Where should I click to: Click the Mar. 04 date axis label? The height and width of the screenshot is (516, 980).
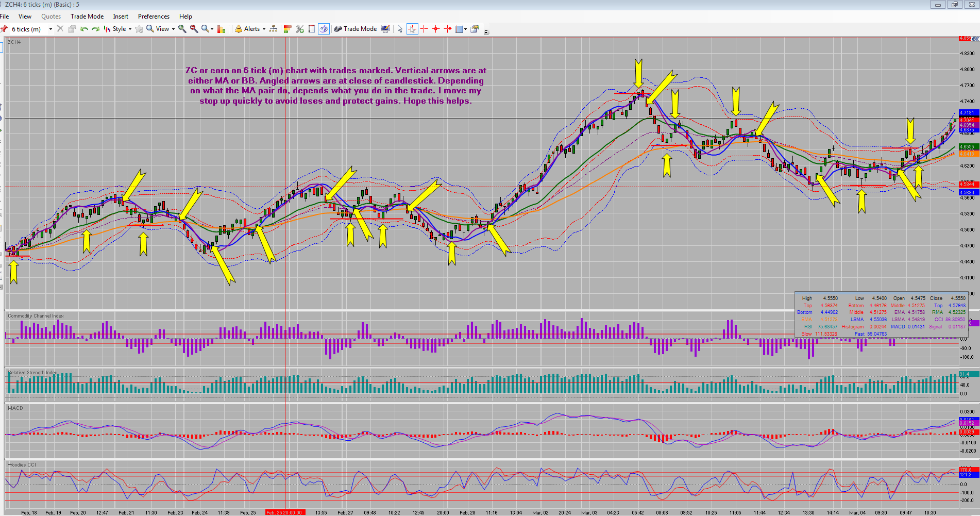click(x=857, y=512)
